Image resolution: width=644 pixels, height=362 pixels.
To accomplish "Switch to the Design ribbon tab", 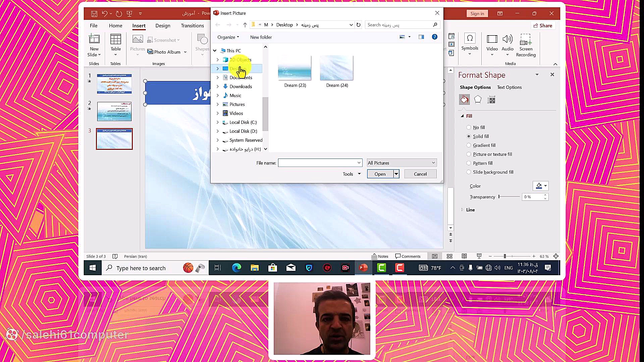I will [x=163, y=25].
